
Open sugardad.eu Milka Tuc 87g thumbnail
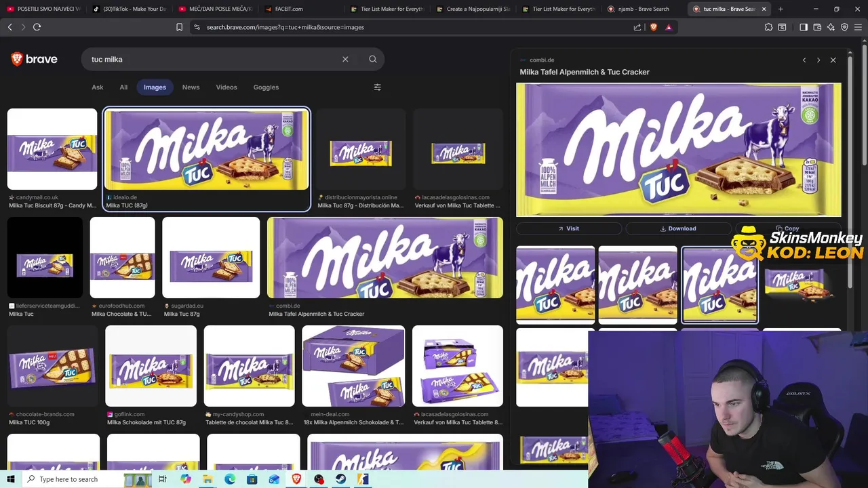click(211, 258)
